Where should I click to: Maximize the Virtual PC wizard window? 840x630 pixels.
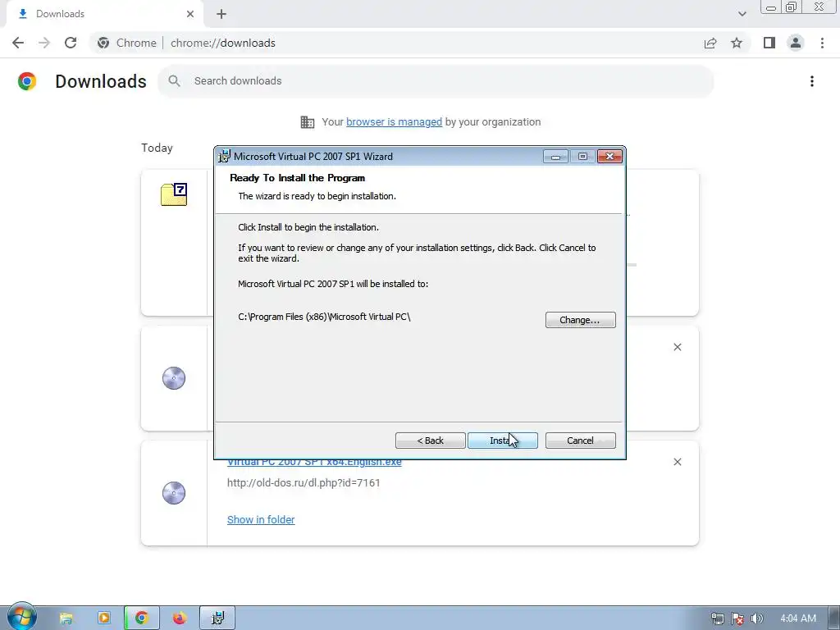(582, 157)
